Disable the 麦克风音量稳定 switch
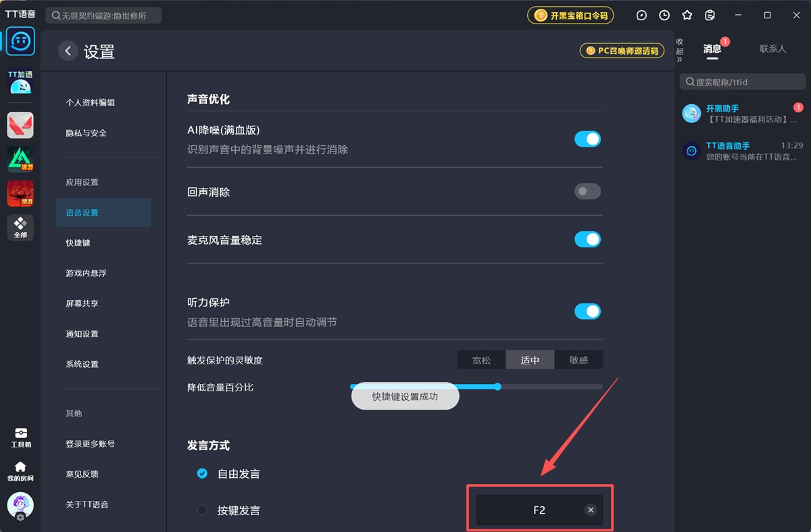This screenshot has height=532, width=811. coord(587,239)
